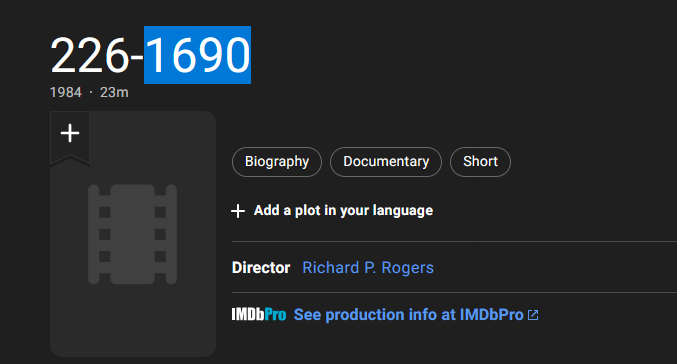The height and width of the screenshot is (364, 677).
Task: Click the plus icon beside Add a plot
Action: pyautogui.click(x=238, y=211)
